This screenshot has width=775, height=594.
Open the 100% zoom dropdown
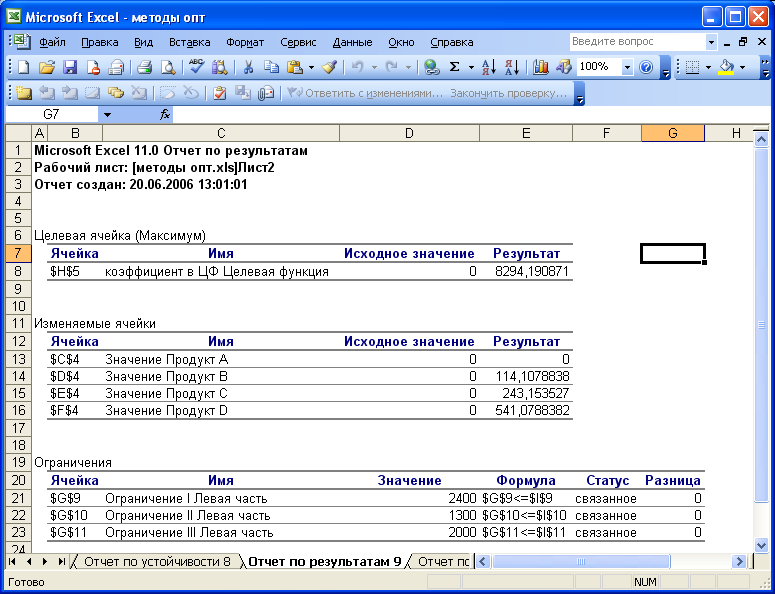[x=627, y=67]
